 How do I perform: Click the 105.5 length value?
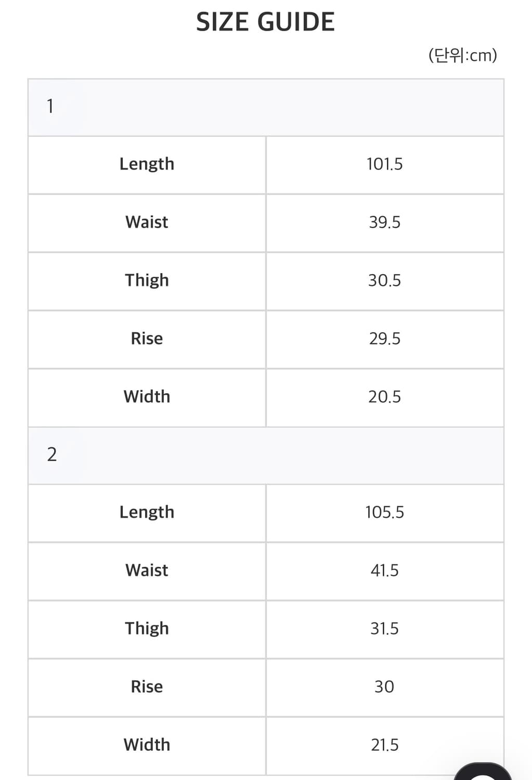pos(384,512)
